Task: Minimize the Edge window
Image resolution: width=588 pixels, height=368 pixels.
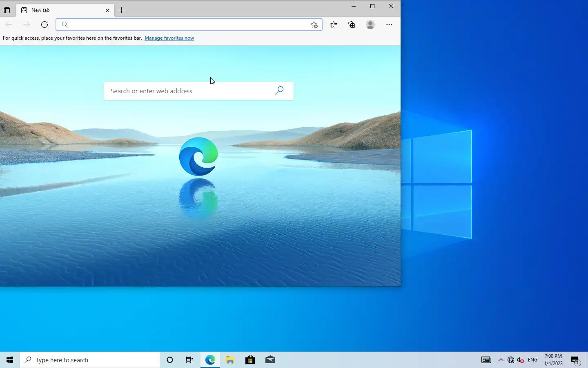Action: click(354, 6)
